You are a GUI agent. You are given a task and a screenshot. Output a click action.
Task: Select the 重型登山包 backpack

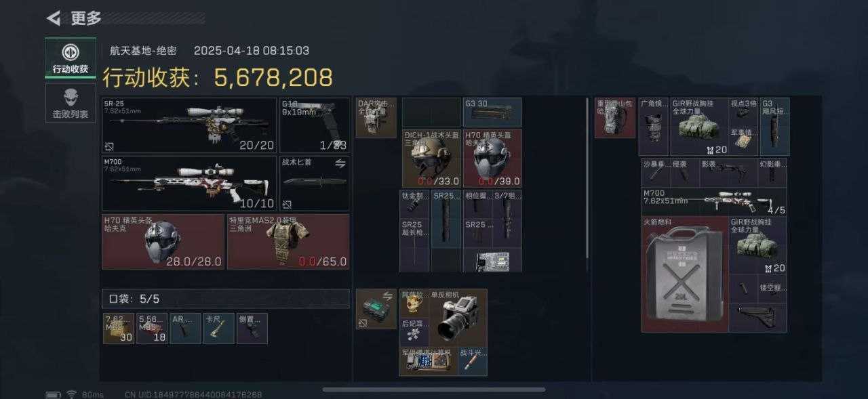click(x=615, y=118)
